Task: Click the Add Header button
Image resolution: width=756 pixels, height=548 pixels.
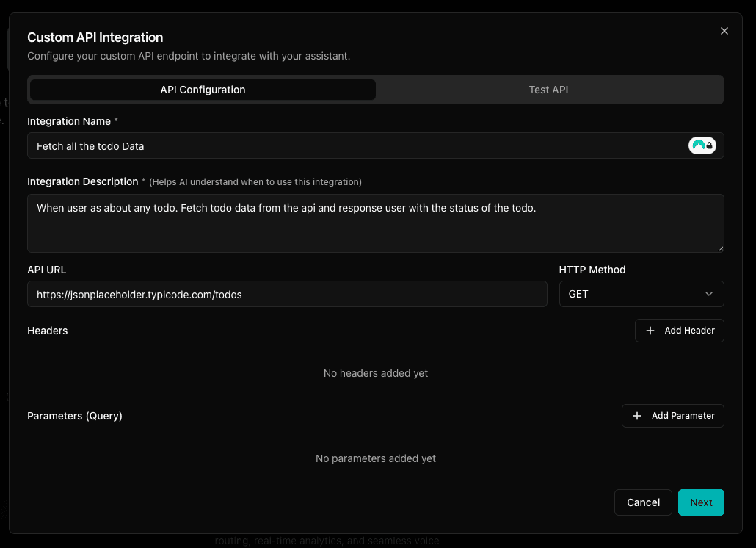Action: pos(680,331)
